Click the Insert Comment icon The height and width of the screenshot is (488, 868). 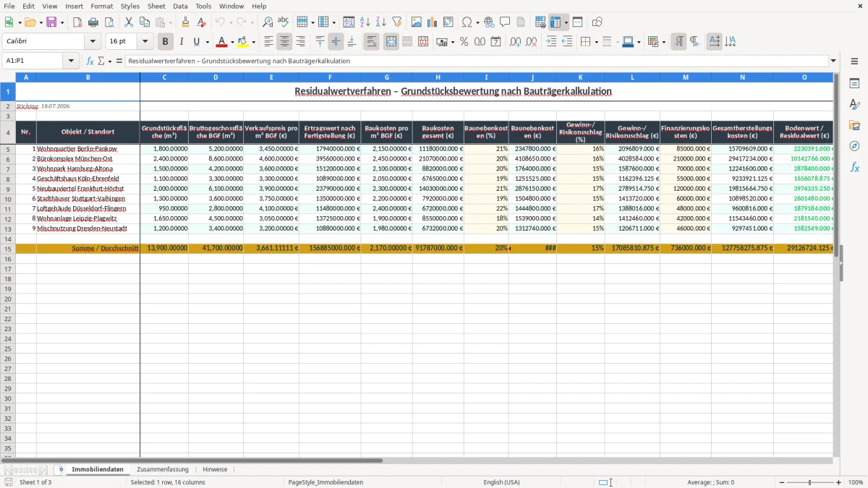(505, 22)
